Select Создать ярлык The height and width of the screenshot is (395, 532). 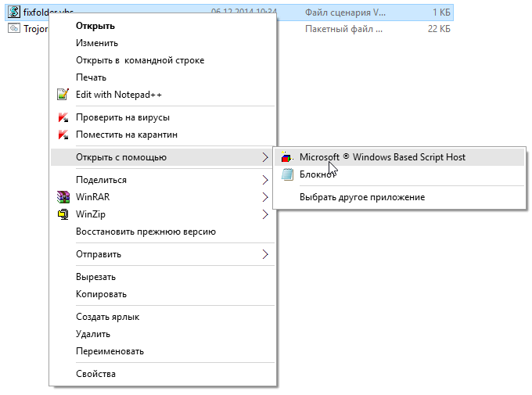tap(163, 317)
